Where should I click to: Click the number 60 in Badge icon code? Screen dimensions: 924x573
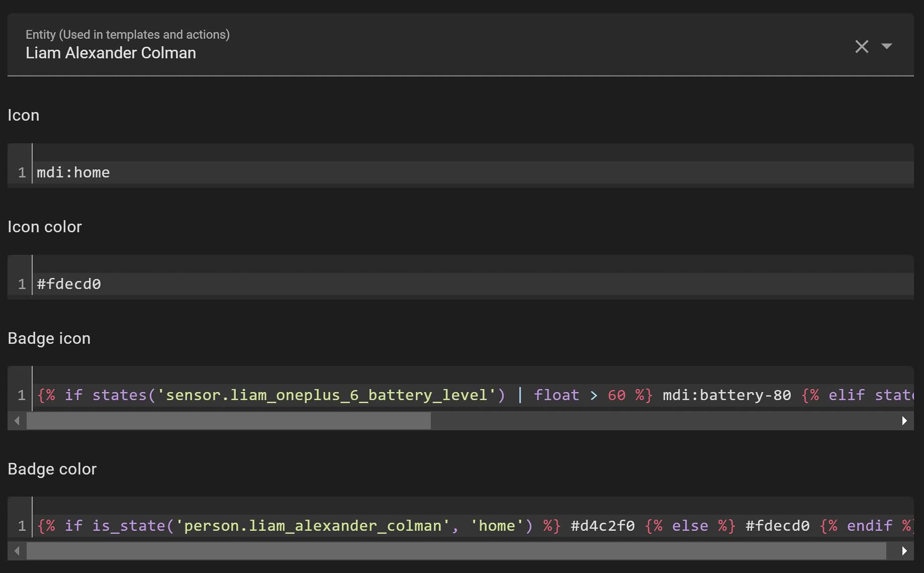pos(617,395)
